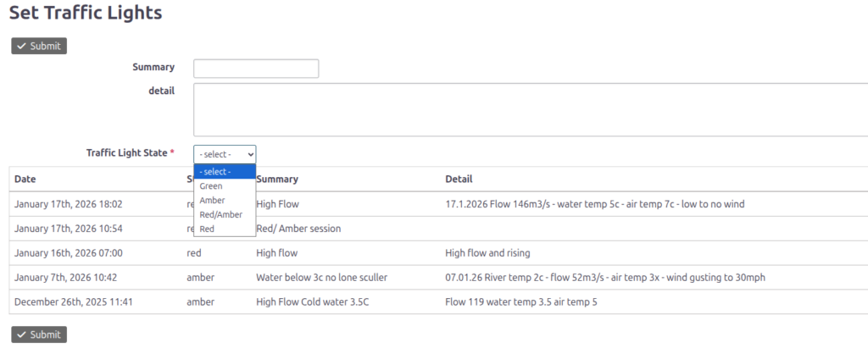Select the January 17th, 2026 18:02 row date

[x=69, y=204]
